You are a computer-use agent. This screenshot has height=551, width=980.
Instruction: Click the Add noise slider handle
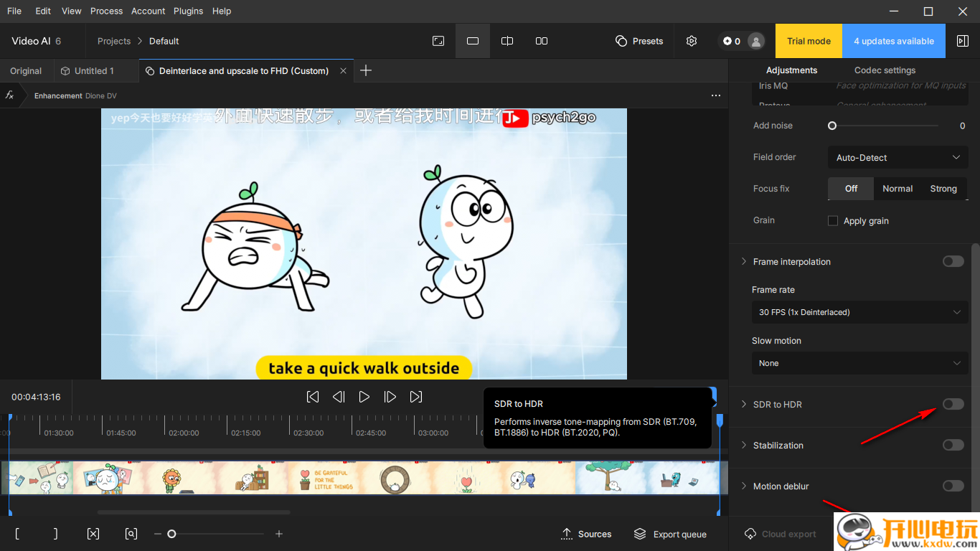point(832,126)
